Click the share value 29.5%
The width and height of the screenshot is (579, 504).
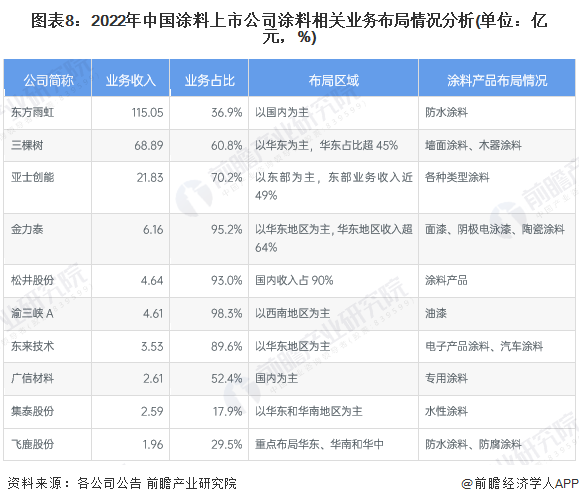(x=227, y=444)
